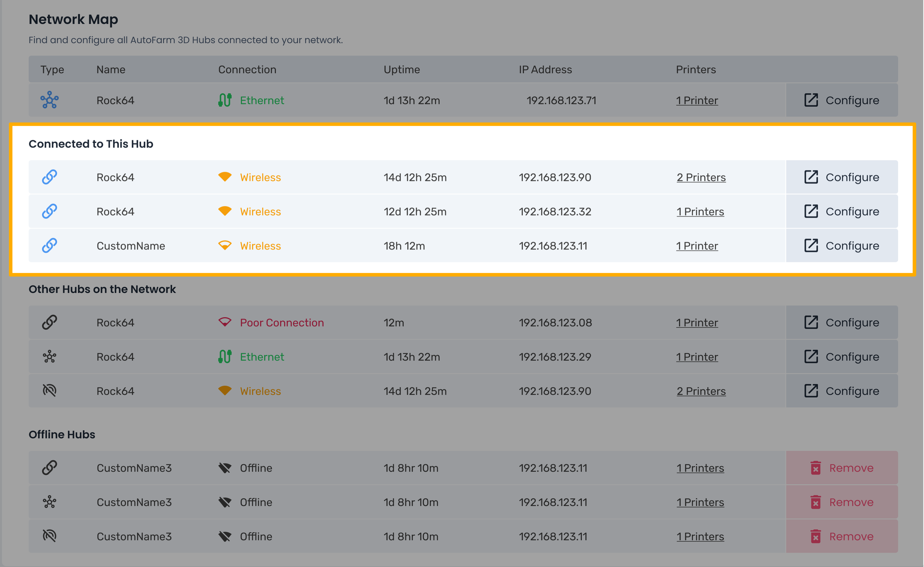
Task: Configure the CustomName wireless hub
Action: point(842,246)
